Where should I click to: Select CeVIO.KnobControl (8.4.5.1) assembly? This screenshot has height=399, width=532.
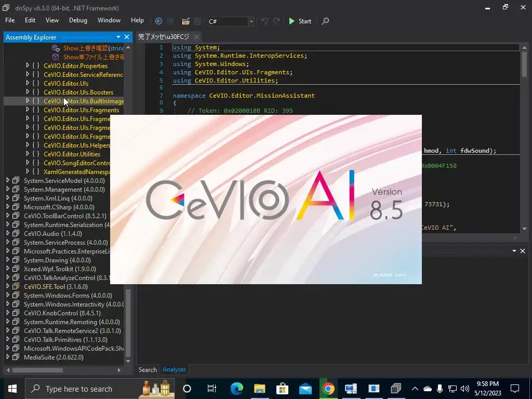tap(62, 313)
